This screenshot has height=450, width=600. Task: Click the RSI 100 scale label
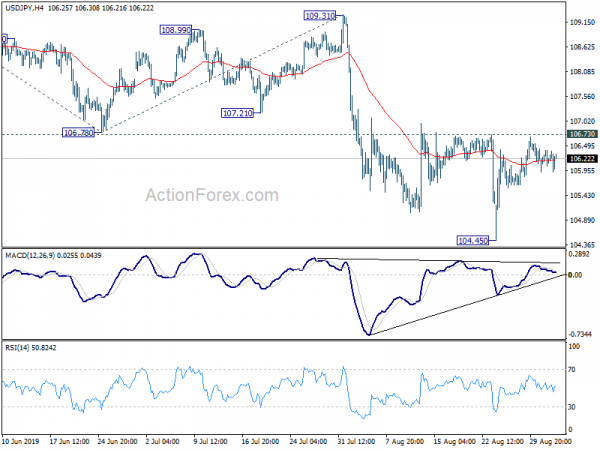click(x=574, y=346)
